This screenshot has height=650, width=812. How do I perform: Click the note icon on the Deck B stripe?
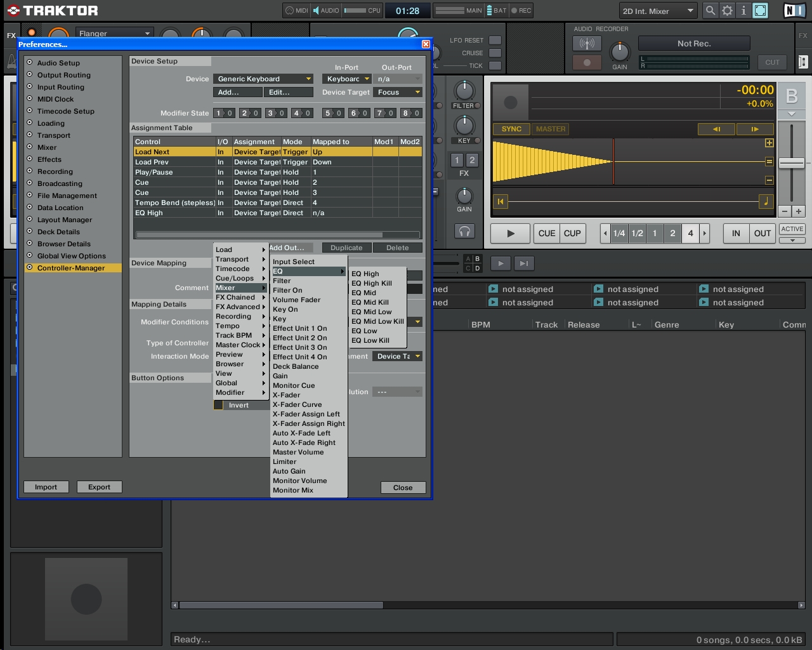(x=766, y=202)
